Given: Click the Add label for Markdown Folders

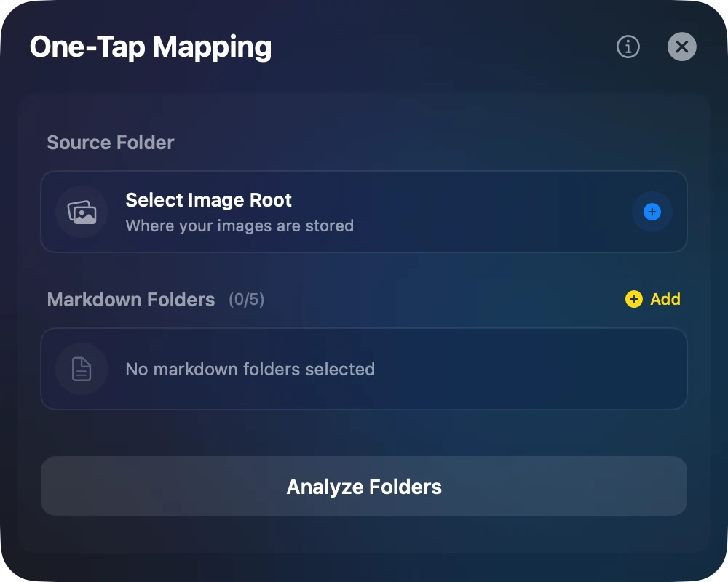Looking at the screenshot, I should (x=665, y=299).
